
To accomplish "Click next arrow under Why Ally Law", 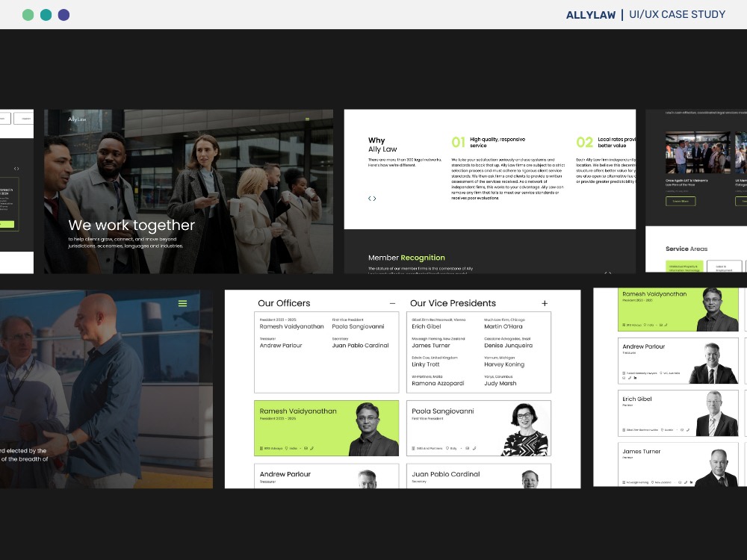I will (374, 199).
